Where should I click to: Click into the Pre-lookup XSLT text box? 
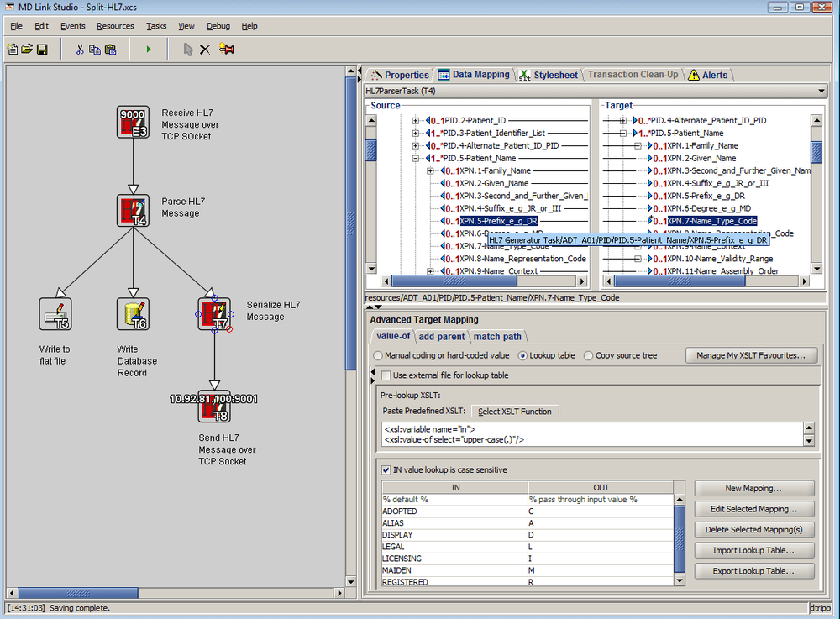(593, 434)
